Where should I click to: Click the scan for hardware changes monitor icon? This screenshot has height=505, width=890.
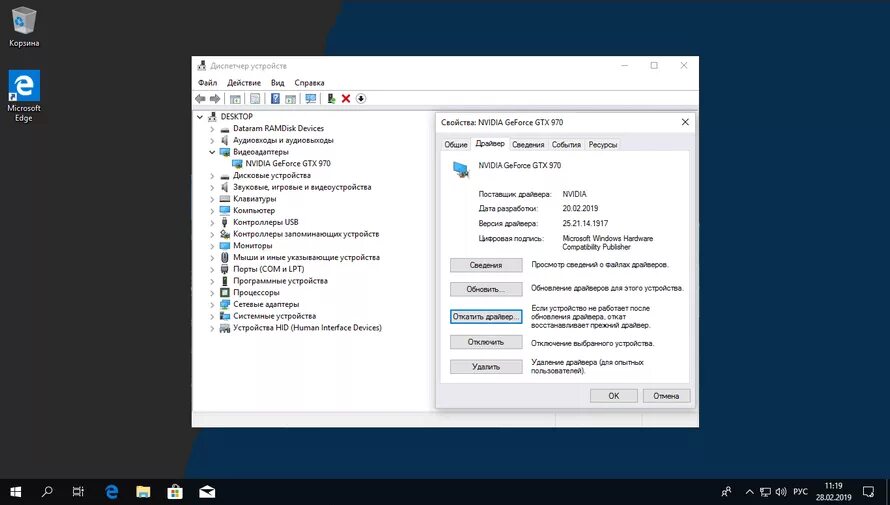(x=310, y=99)
